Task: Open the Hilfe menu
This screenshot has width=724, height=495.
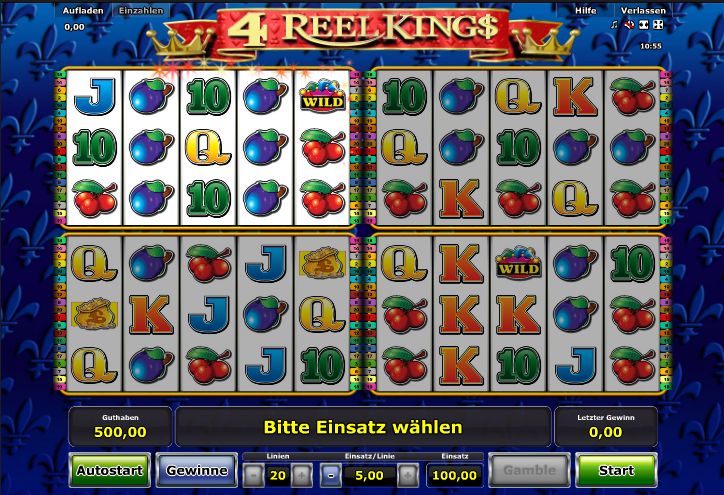Action: 585,10
